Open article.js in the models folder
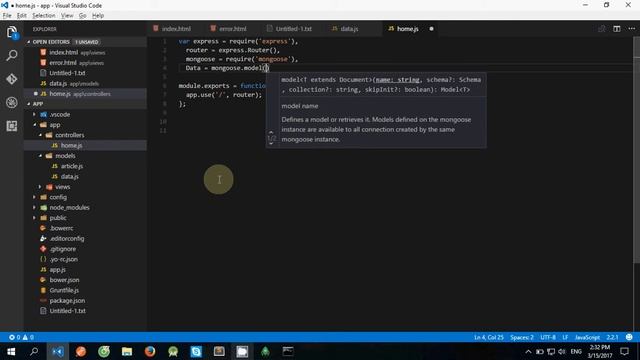Viewport: 640px width, 360px height. (72, 167)
